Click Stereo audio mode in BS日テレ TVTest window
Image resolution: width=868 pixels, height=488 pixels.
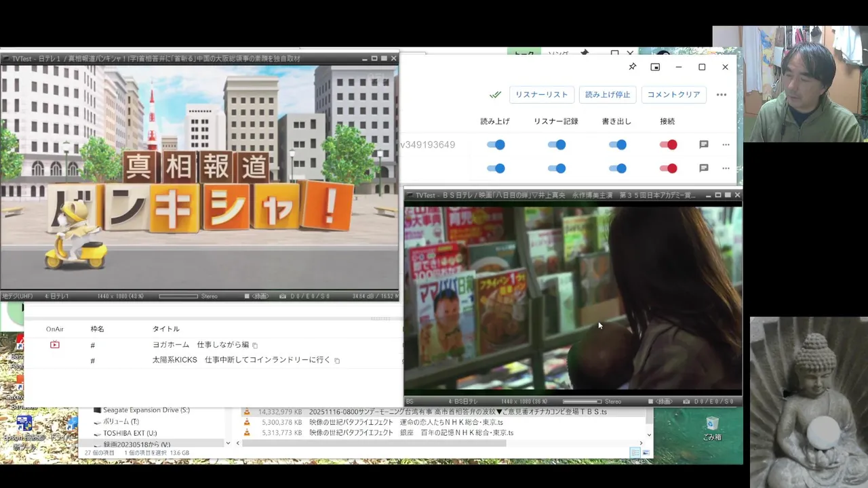coord(612,401)
